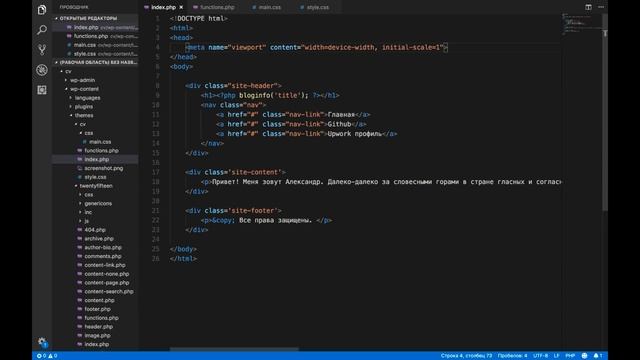Close the index.php editor tab
Viewport: 640px width, 360px height.
181,7
